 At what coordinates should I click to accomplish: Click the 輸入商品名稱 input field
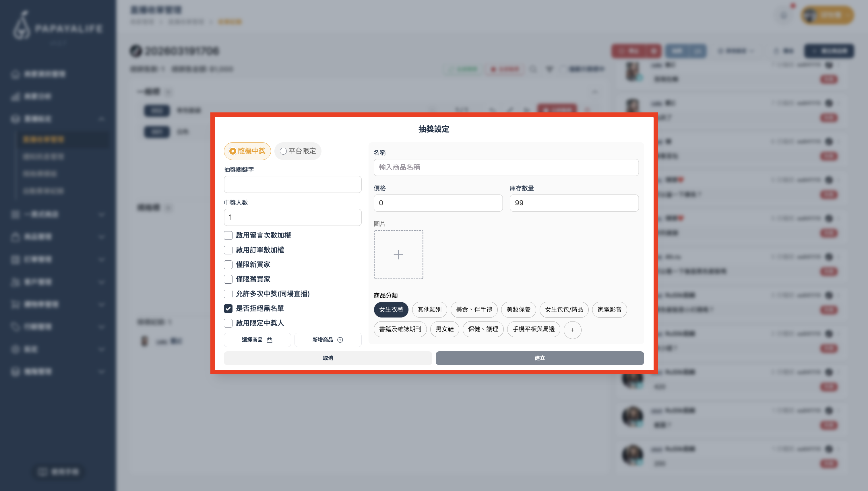(506, 167)
